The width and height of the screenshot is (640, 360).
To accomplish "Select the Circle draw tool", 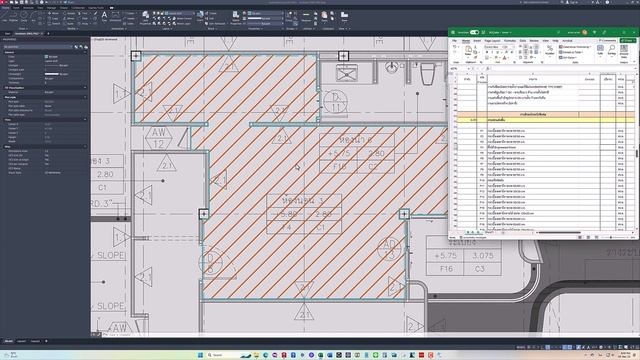I will [24, 16].
